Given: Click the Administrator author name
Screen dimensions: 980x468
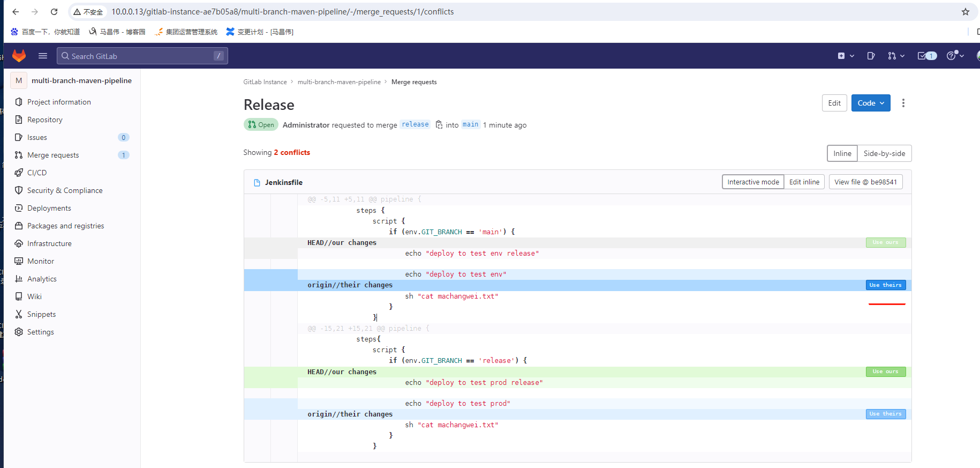Looking at the screenshot, I should [x=306, y=125].
